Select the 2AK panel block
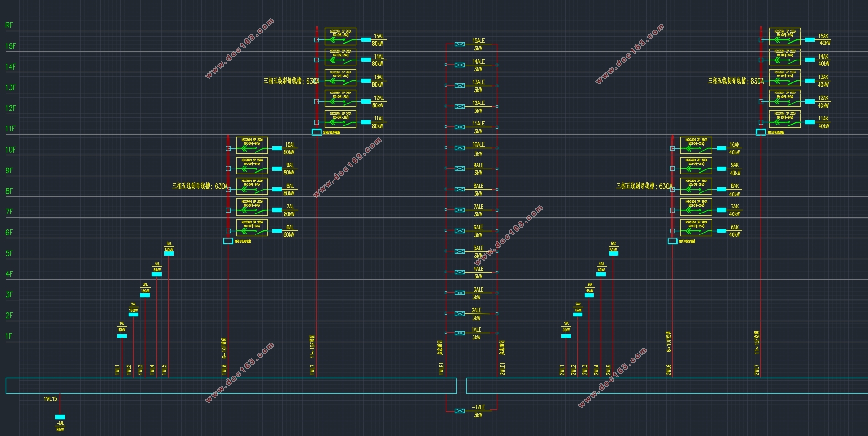The width and height of the screenshot is (868, 436). pyautogui.click(x=578, y=314)
